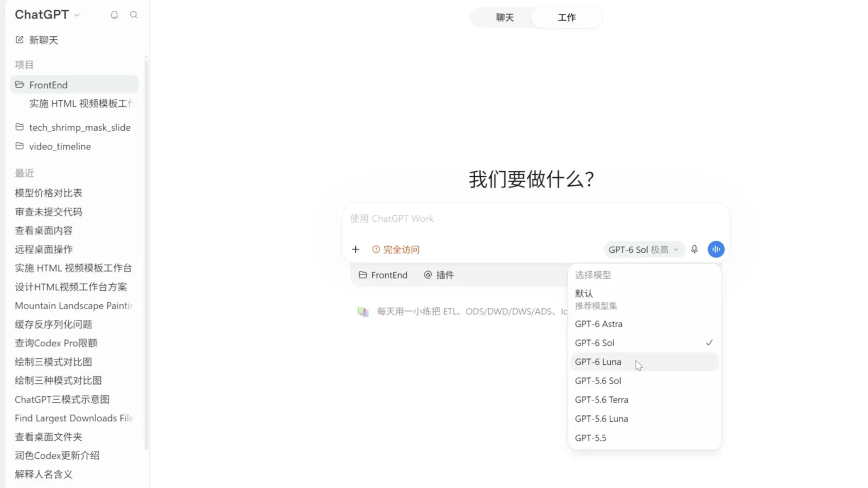The height and width of the screenshot is (488, 868).
Task: Open the tech_shrimp_mask_slide project
Action: 74,127
